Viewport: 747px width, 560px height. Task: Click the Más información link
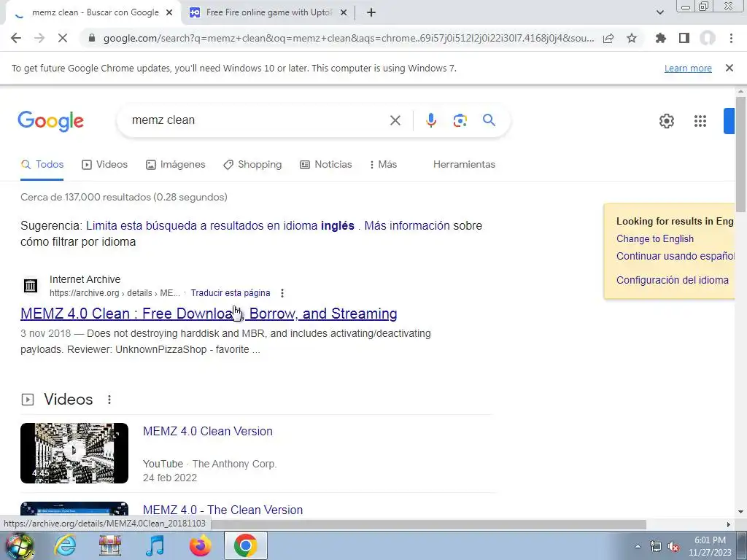[407, 226]
